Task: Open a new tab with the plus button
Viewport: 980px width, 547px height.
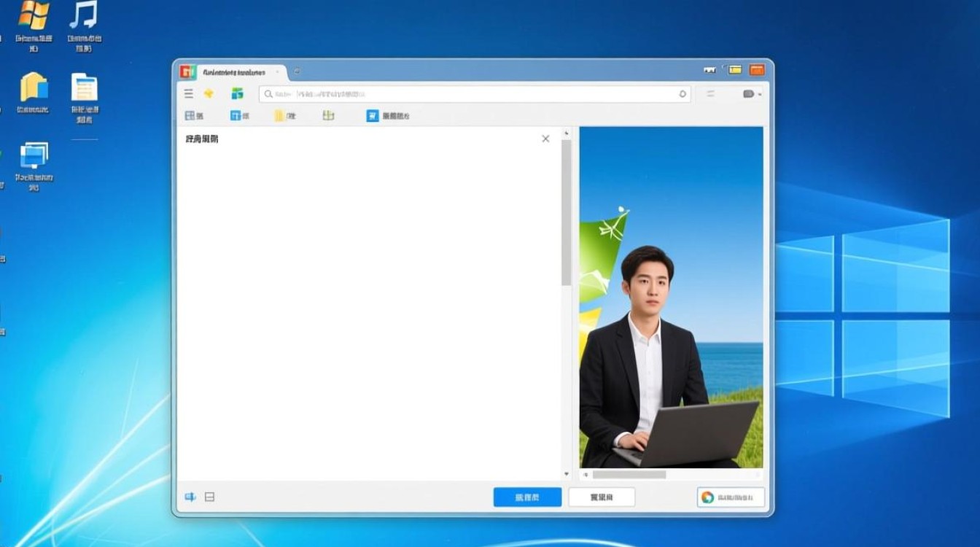Action: click(296, 73)
